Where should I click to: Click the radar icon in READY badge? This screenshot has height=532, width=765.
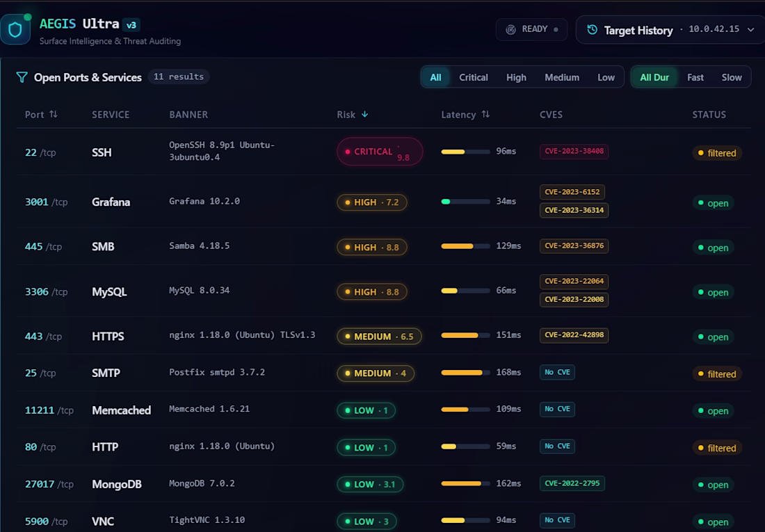510,30
